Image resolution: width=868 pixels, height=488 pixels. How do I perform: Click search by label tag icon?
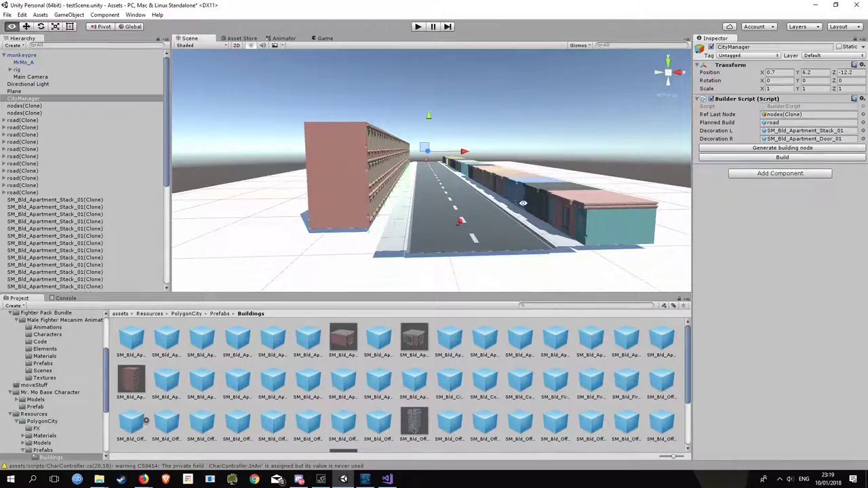(x=673, y=306)
